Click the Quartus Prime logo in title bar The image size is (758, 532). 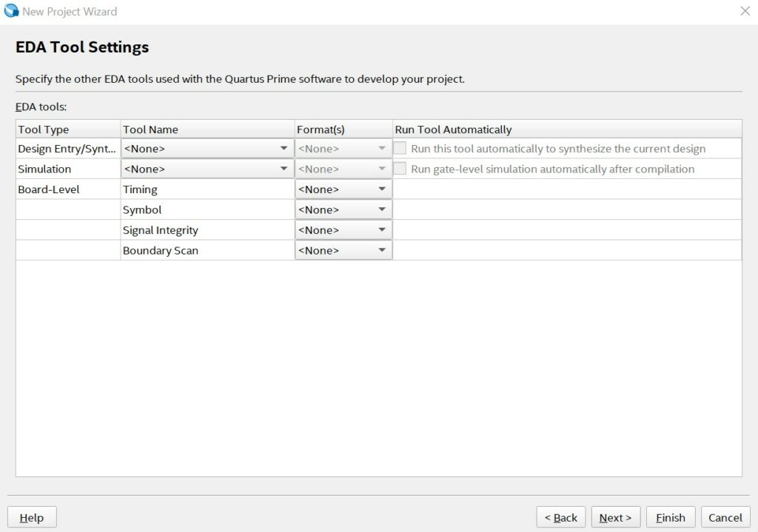pyautogui.click(x=11, y=11)
